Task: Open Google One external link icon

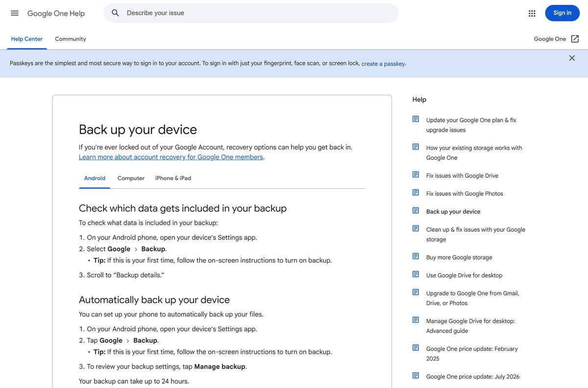Action: click(575, 39)
